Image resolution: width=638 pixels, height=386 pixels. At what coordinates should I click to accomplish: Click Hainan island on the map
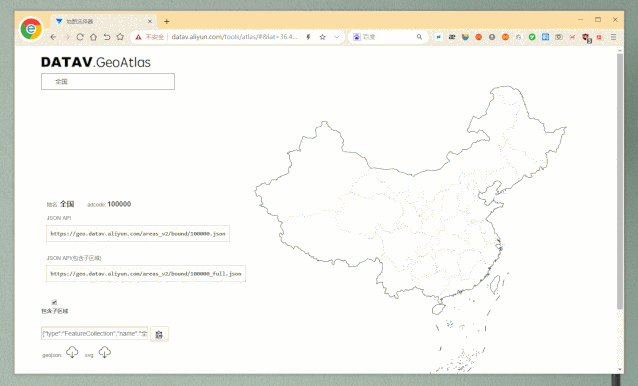[x=439, y=309]
